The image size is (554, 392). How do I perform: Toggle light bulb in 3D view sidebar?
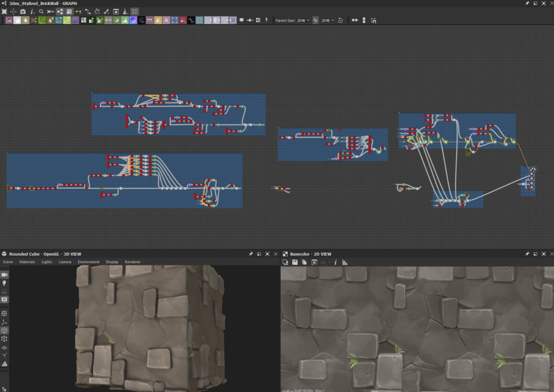(4, 283)
